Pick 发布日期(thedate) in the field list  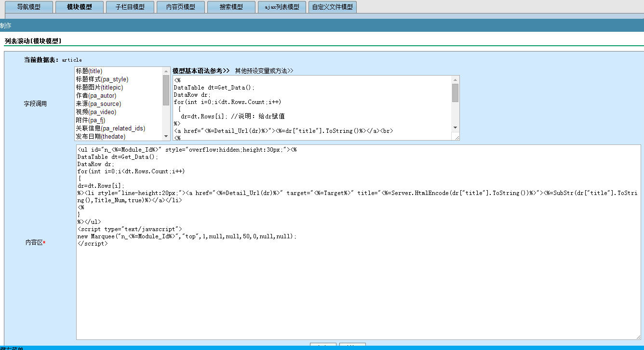pos(100,137)
